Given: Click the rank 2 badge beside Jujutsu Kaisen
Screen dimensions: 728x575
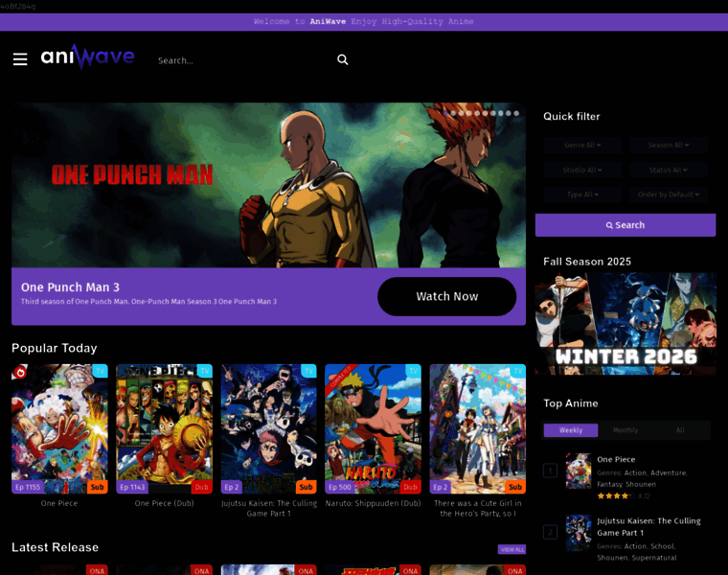Looking at the screenshot, I should (x=550, y=532).
